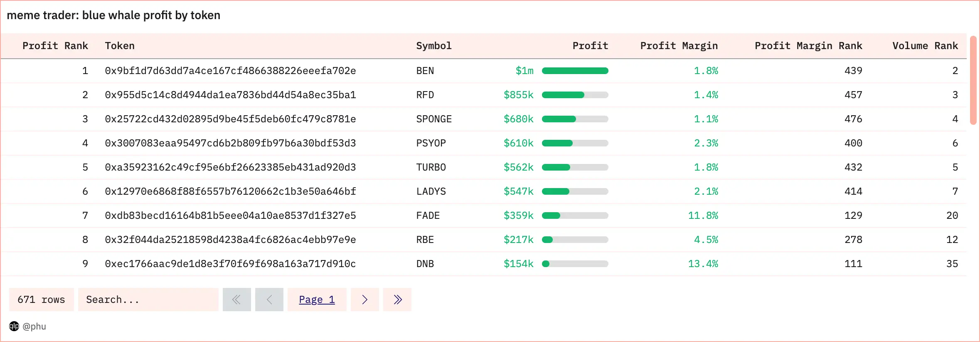
Task: Click the @phu author name
Action: point(34,326)
